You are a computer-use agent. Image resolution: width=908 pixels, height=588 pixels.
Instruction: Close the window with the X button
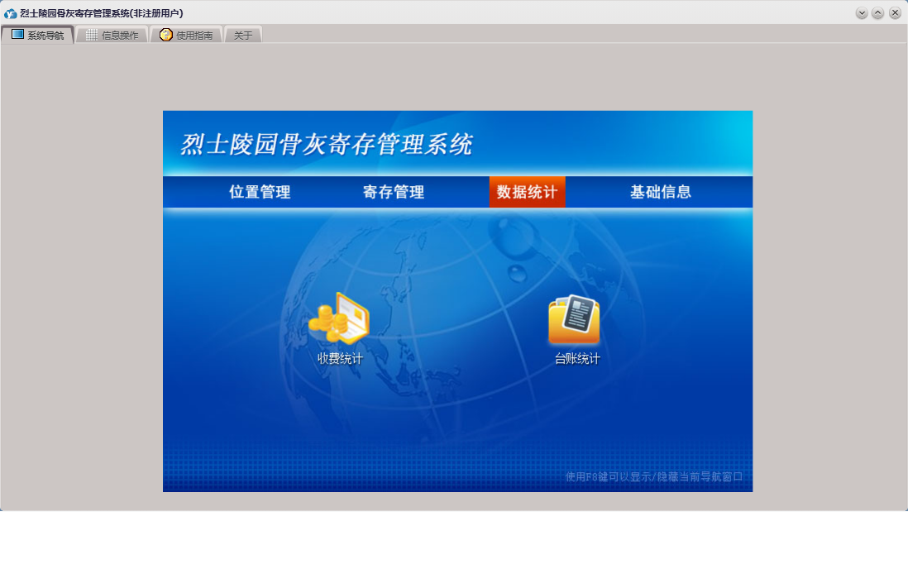point(895,13)
